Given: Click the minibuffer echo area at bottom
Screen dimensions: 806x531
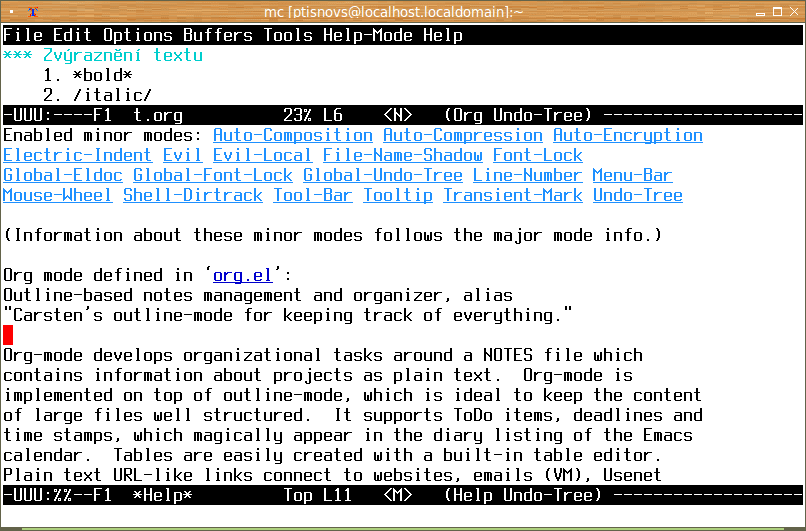Looking at the screenshot, I should (403, 516).
